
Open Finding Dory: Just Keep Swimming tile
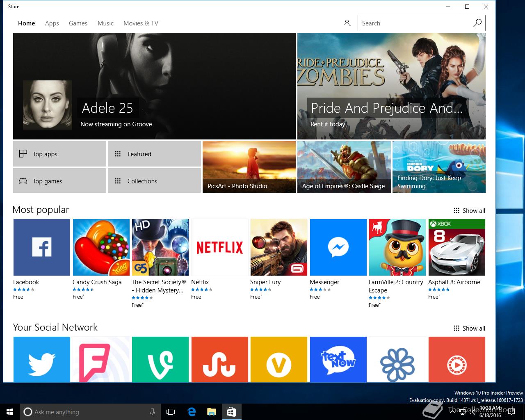[x=439, y=167]
